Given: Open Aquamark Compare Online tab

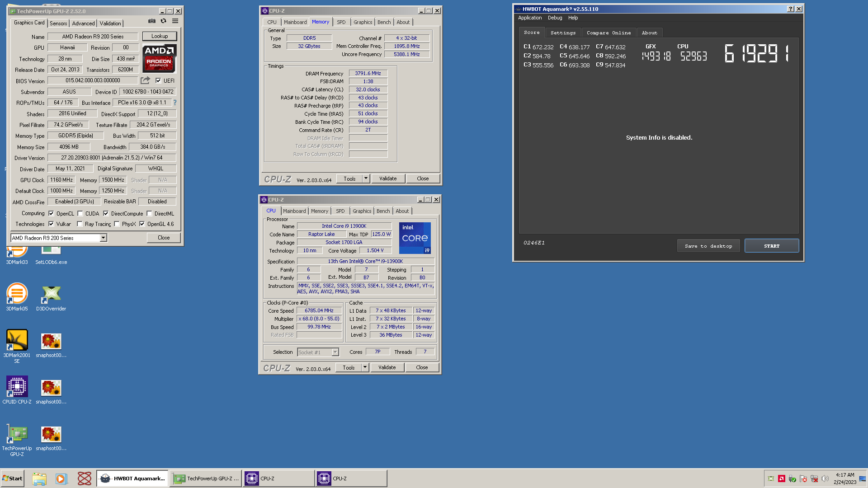Looking at the screenshot, I should click(609, 33).
